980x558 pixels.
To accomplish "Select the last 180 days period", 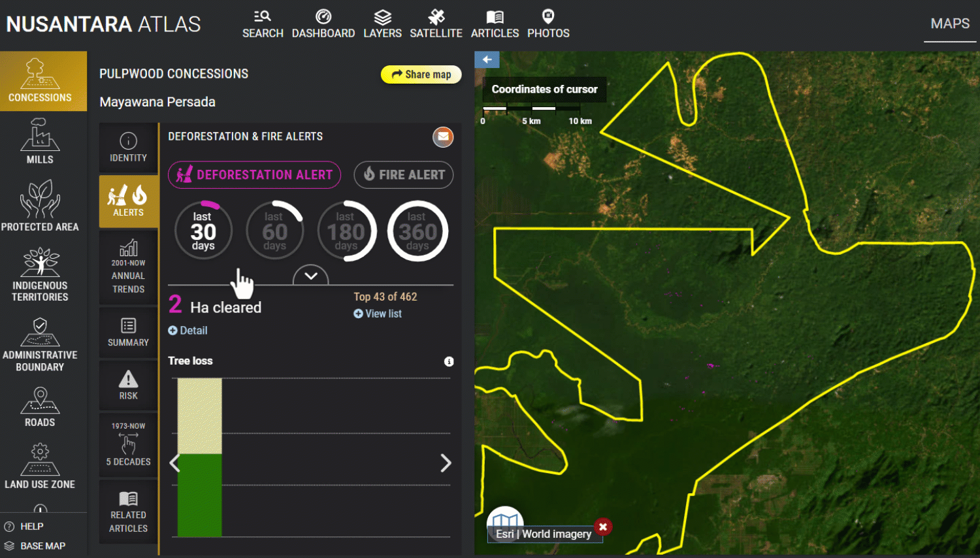I will (x=346, y=231).
